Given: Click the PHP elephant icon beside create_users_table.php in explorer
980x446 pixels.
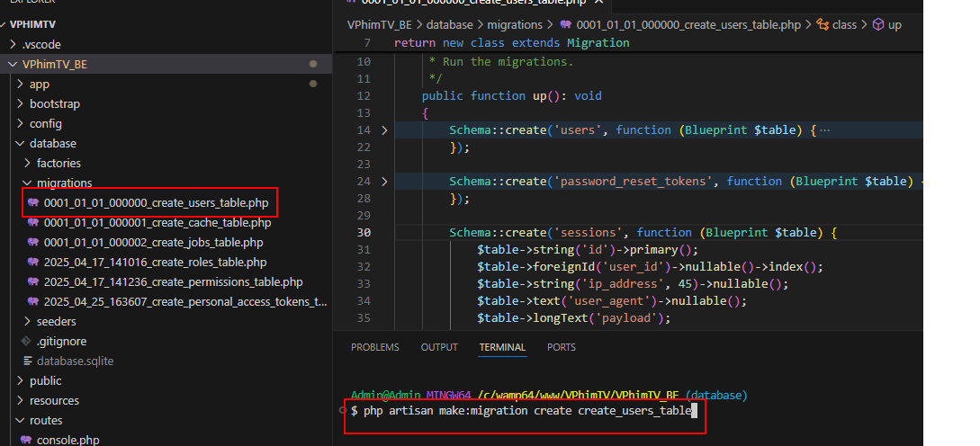Looking at the screenshot, I should pos(33,203).
